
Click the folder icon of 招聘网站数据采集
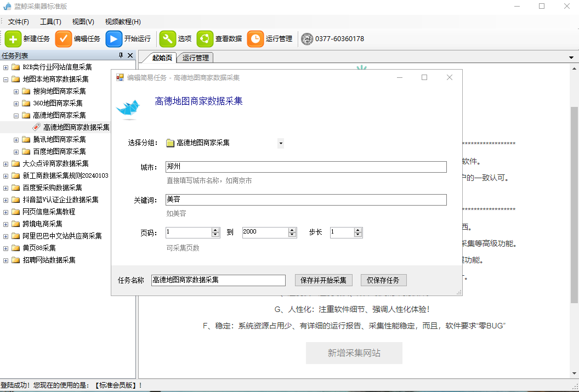[15, 260]
